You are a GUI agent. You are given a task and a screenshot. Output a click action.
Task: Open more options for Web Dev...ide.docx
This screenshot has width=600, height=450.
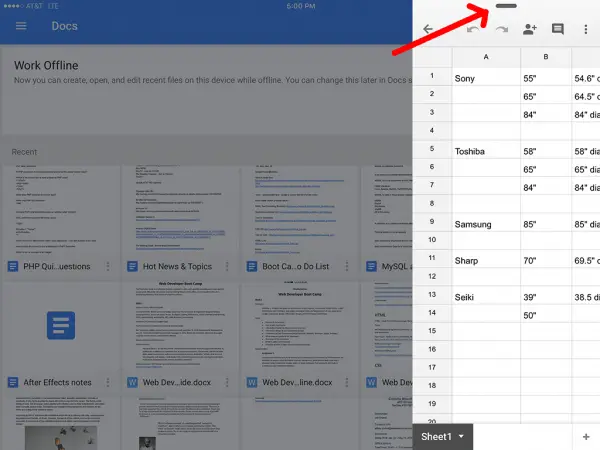(227, 382)
